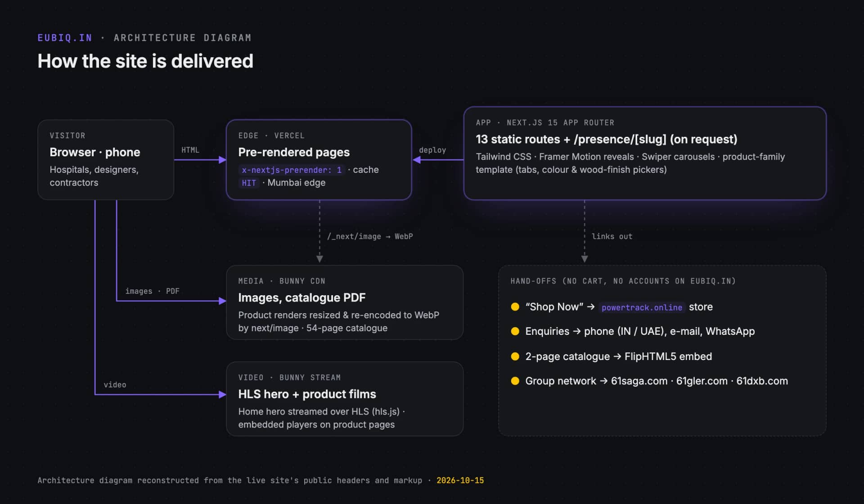This screenshot has width=864, height=504.
Task: Open the 61saga.com group link
Action: click(x=639, y=381)
